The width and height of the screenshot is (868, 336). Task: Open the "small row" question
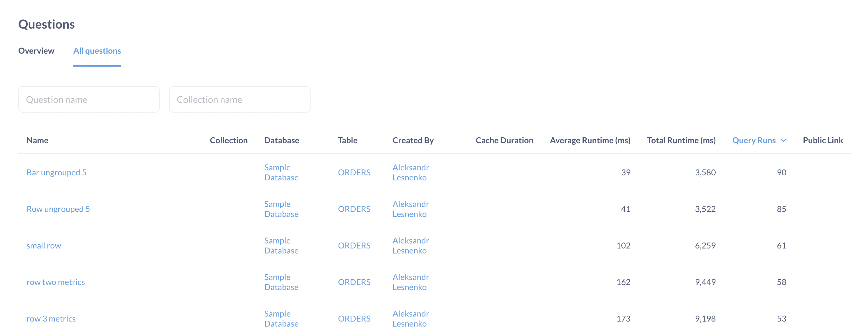44,245
